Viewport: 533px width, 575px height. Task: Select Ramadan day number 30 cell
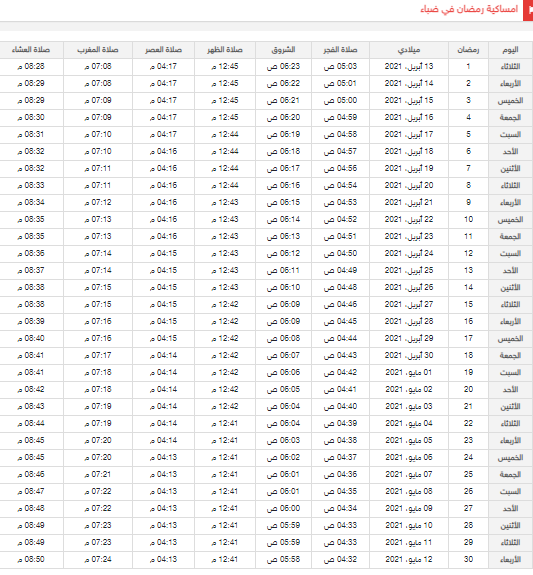(468, 560)
